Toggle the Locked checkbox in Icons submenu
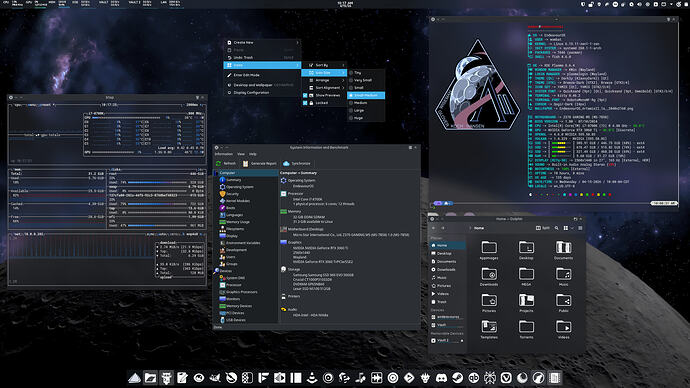The width and height of the screenshot is (690, 388). 305,102
